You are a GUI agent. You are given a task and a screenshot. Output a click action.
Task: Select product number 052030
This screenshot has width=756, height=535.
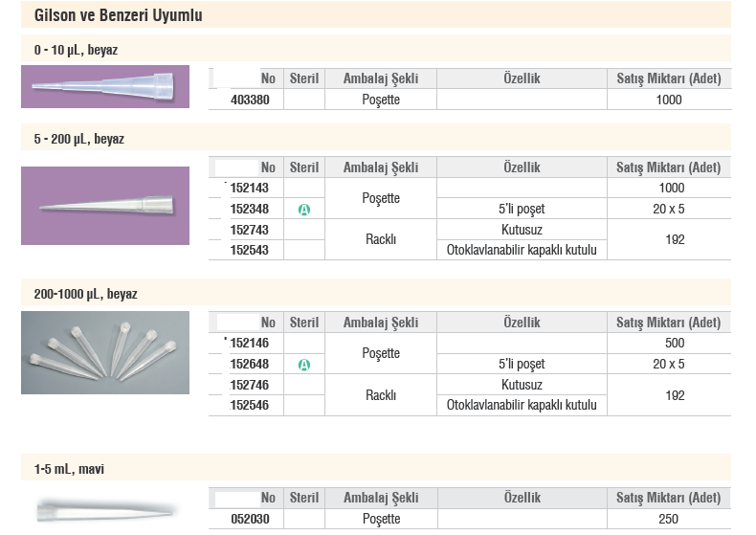click(250, 519)
